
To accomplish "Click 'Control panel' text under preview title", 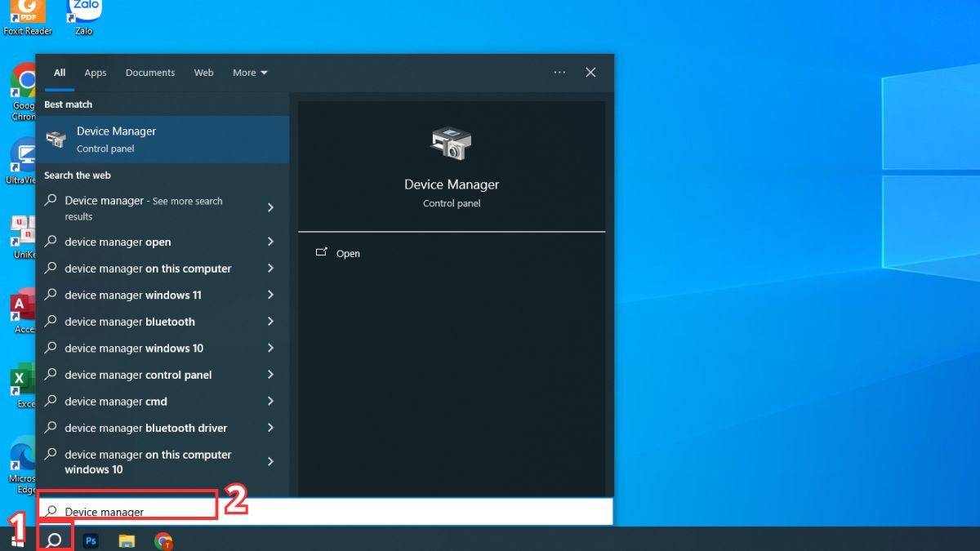I will coord(452,203).
